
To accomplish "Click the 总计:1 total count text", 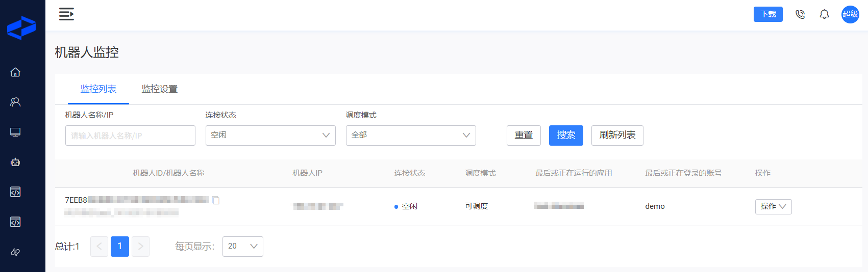I will click(67, 247).
